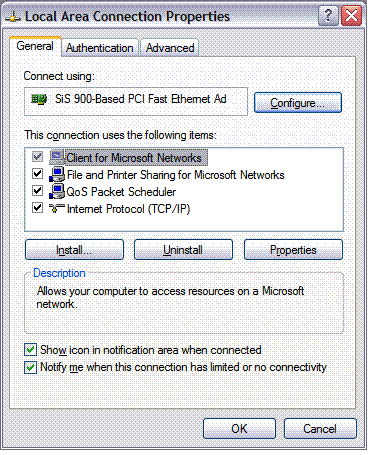Click the question mark help icon
The width and height of the screenshot is (370, 455).
click(x=328, y=15)
